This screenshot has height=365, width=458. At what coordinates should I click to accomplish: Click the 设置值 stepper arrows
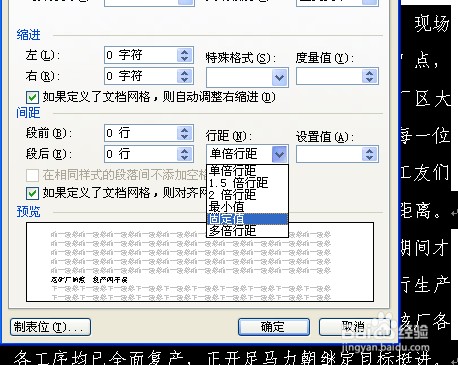369,154
